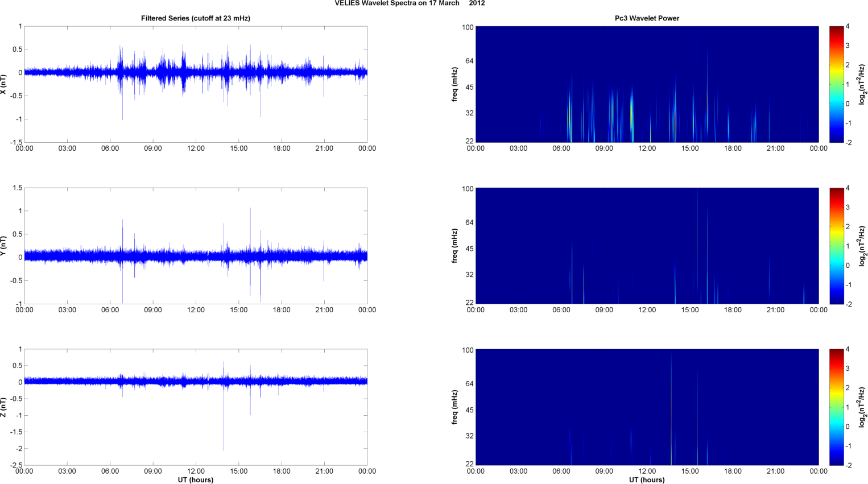
Task: Click the 12:00 tick under the X series plot
Action: click(x=196, y=148)
